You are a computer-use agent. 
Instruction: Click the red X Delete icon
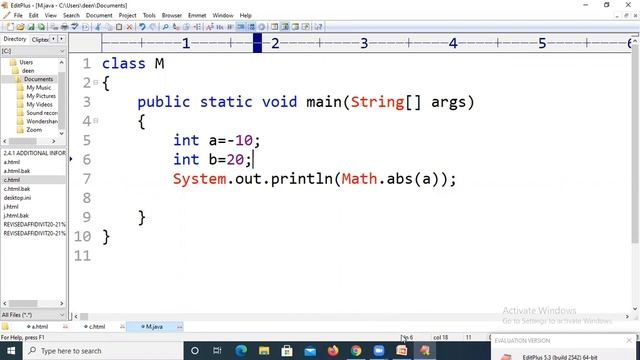pyautogui.click(x=129, y=27)
